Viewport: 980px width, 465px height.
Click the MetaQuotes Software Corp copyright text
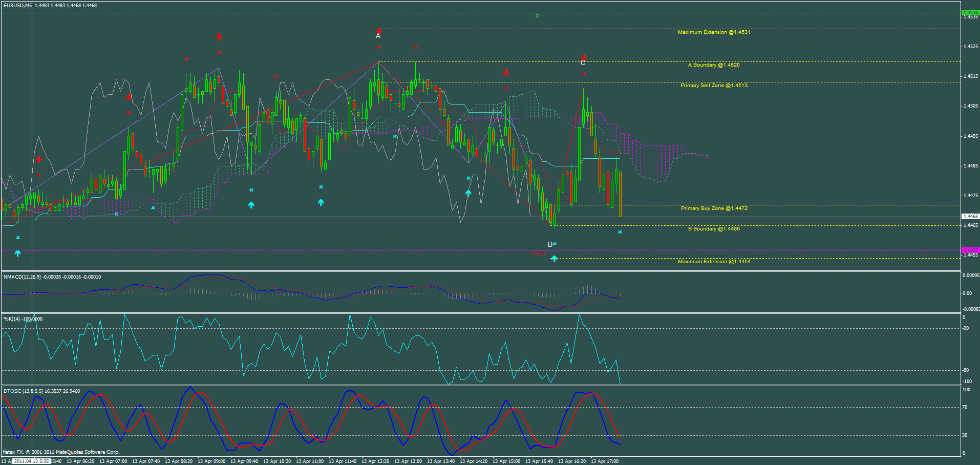pyautogui.click(x=61, y=452)
